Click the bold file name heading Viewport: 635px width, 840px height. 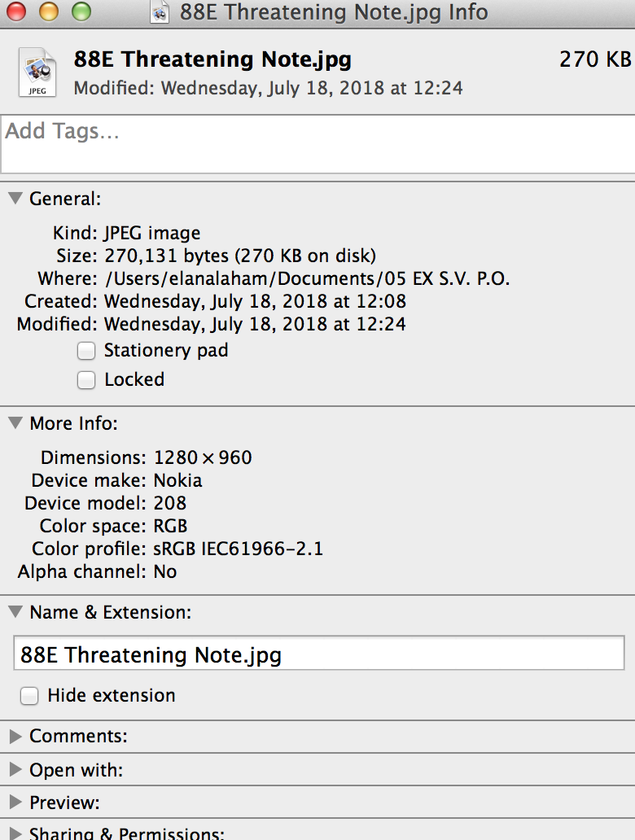click(x=212, y=59)
